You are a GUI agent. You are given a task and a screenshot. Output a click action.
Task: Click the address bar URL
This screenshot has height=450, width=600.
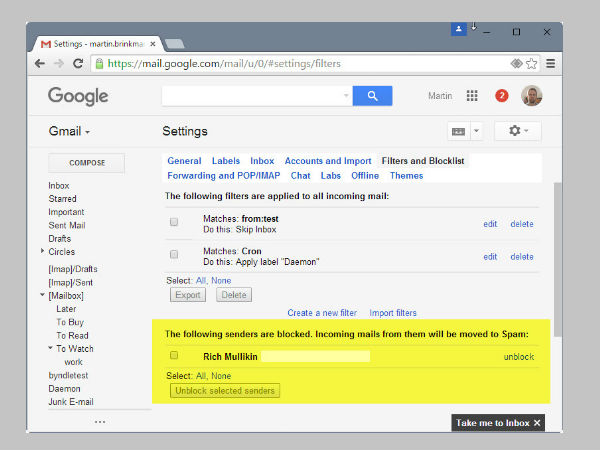point(224,64)
